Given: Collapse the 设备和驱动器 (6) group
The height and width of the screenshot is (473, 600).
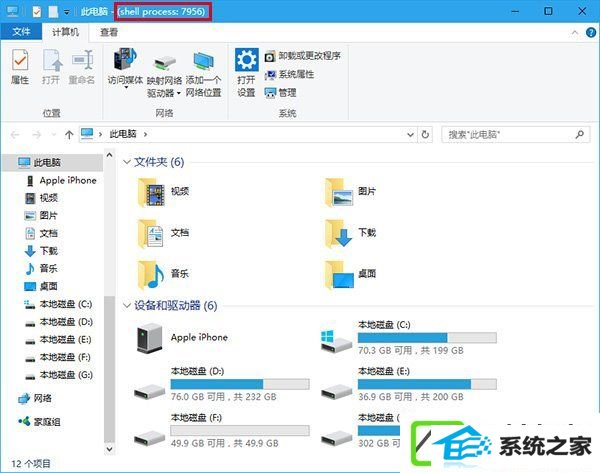Looking at the screenshot, I should pyautogui.click(x=126, y=305).
